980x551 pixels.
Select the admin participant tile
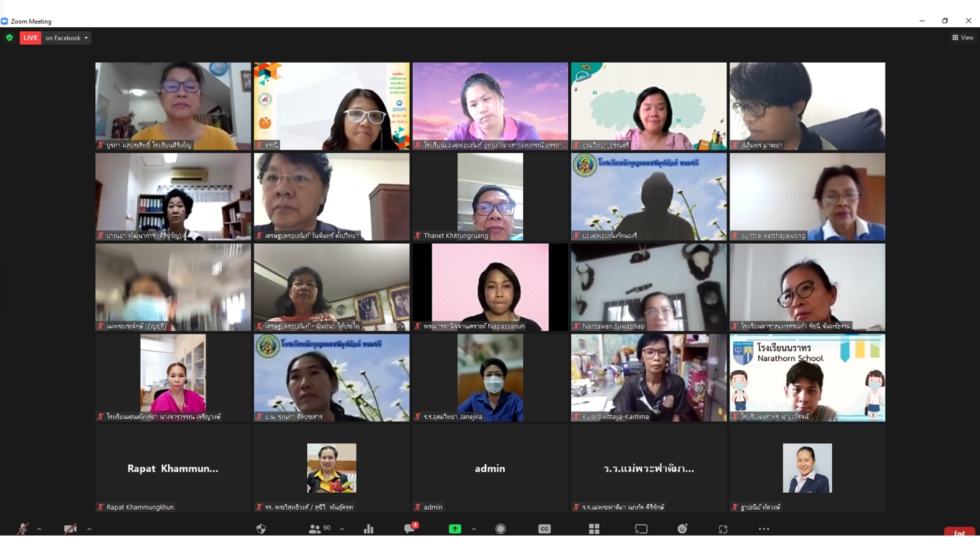point(490,468)
